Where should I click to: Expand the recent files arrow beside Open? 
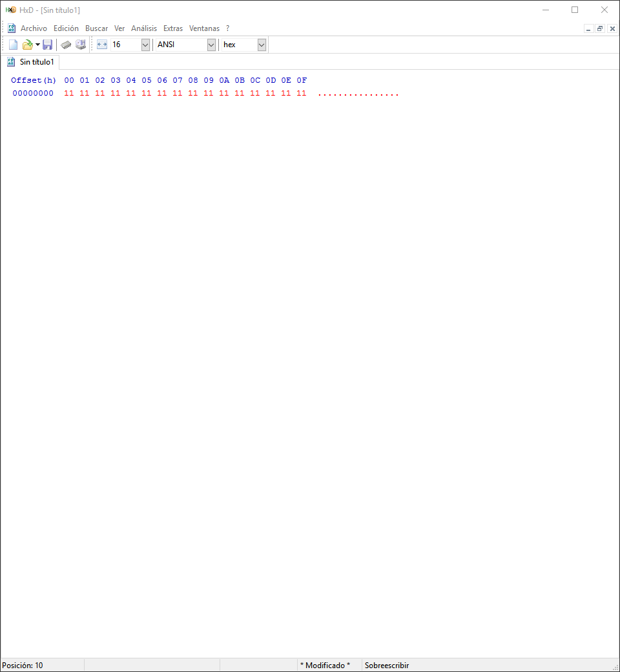click(37, 45)
